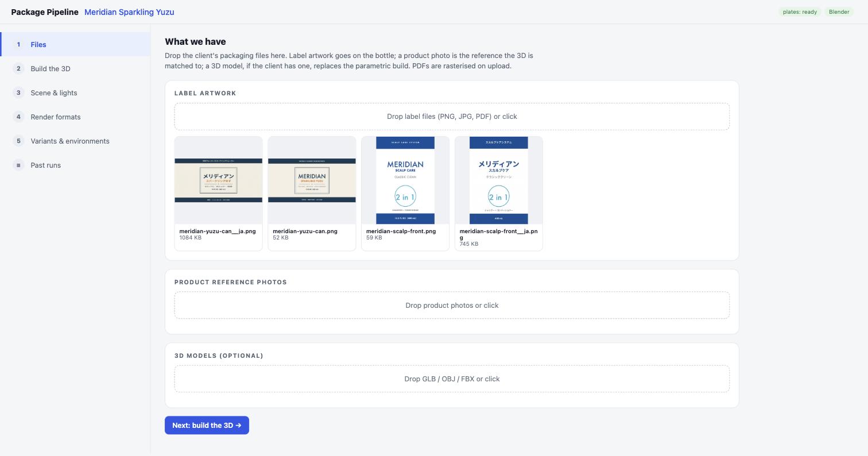Click the Past runs list icon
This screenshot has width=868, height=456.
coord(18,165)
